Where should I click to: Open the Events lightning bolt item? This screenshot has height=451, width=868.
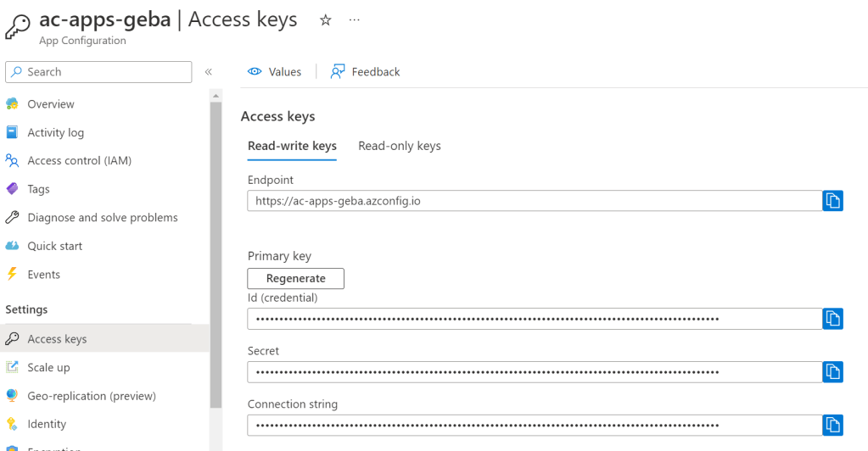(43, 275)
